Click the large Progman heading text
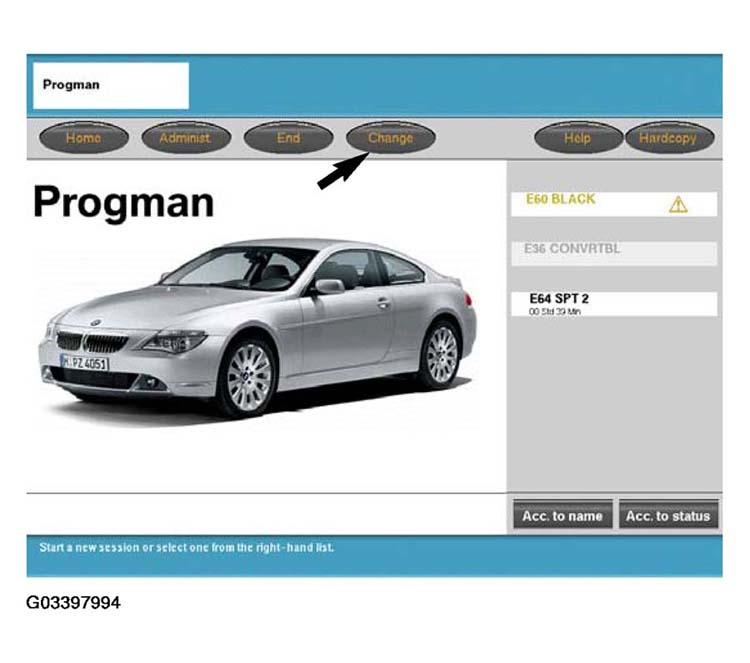This screenshot has height=663, width=750. [x=123, y=202]
